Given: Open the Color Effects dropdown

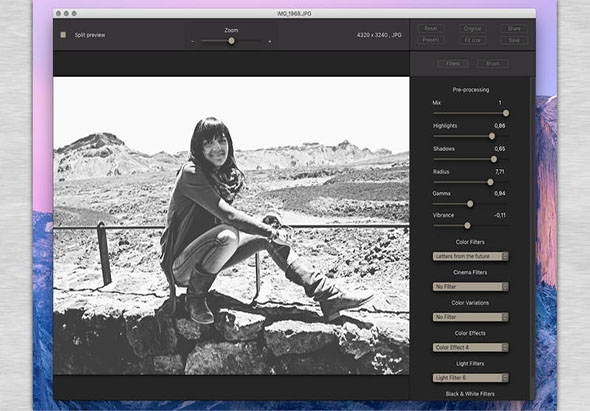Looking at the screenshot, I should (470, 347).
